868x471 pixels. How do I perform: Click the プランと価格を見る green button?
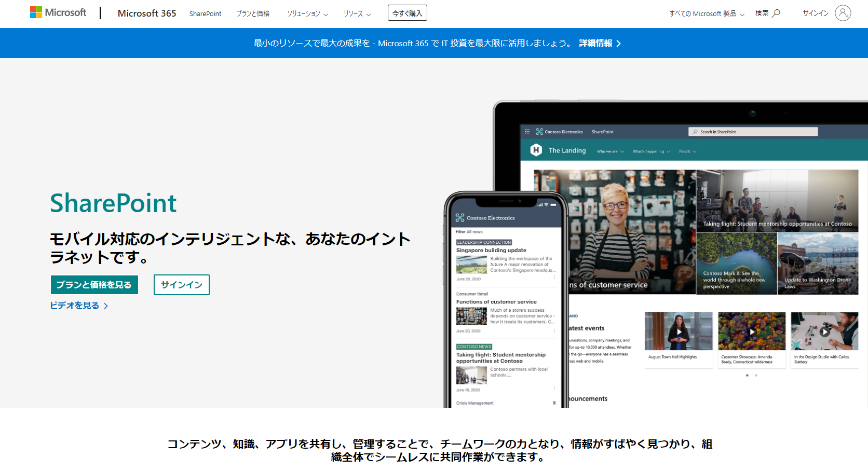(x=94, y=285)
